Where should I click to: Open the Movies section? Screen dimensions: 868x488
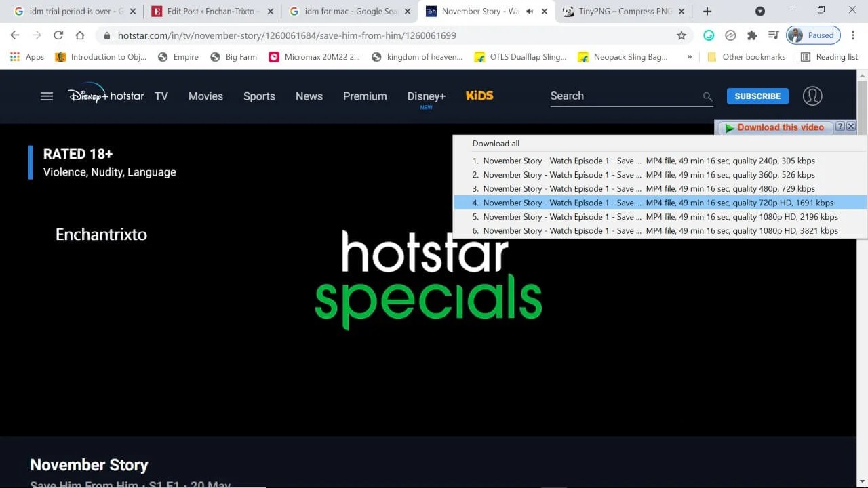point(205,96)
